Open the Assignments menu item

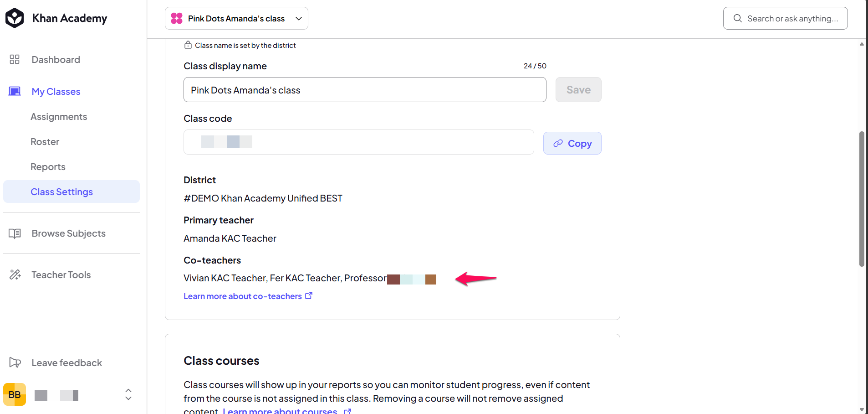pos(59,117)
